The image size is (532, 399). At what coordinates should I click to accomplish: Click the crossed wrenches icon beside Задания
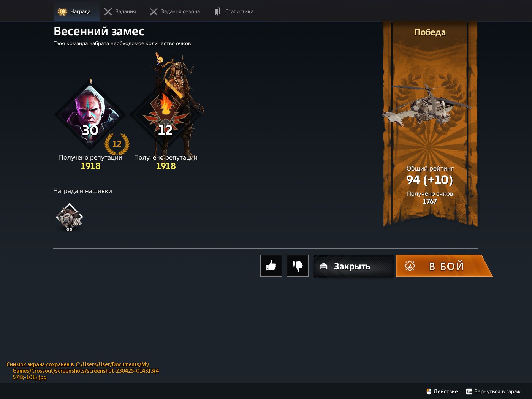coord(108,12)
